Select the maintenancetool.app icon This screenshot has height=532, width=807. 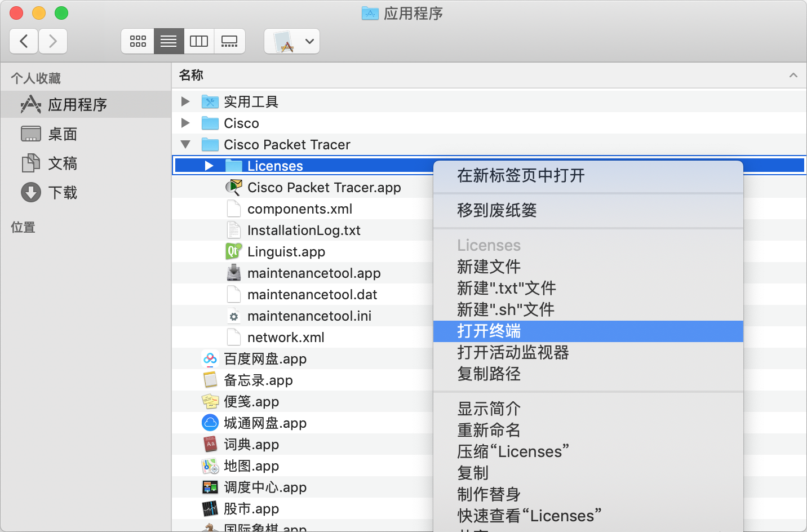tap(234, 273)
